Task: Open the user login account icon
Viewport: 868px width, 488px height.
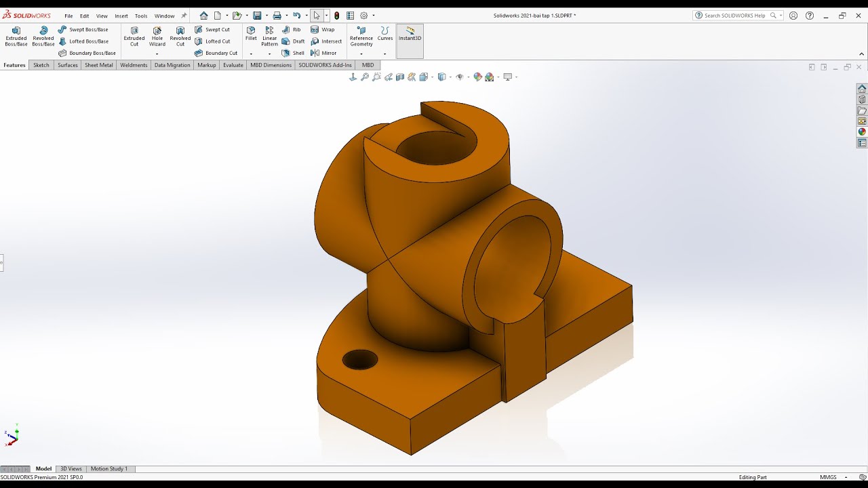Action: click(x=793, y=16)
